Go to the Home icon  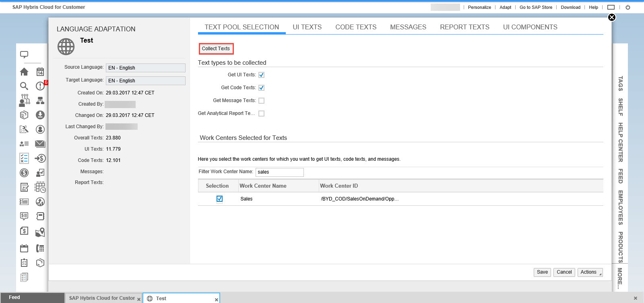[24, 72]
